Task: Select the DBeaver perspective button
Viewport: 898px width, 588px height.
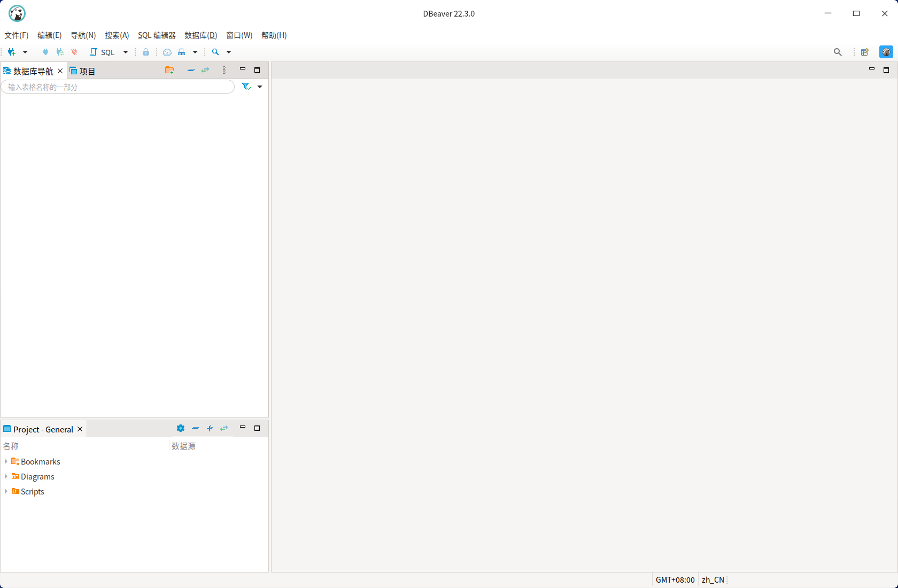Action: [886, 52]
